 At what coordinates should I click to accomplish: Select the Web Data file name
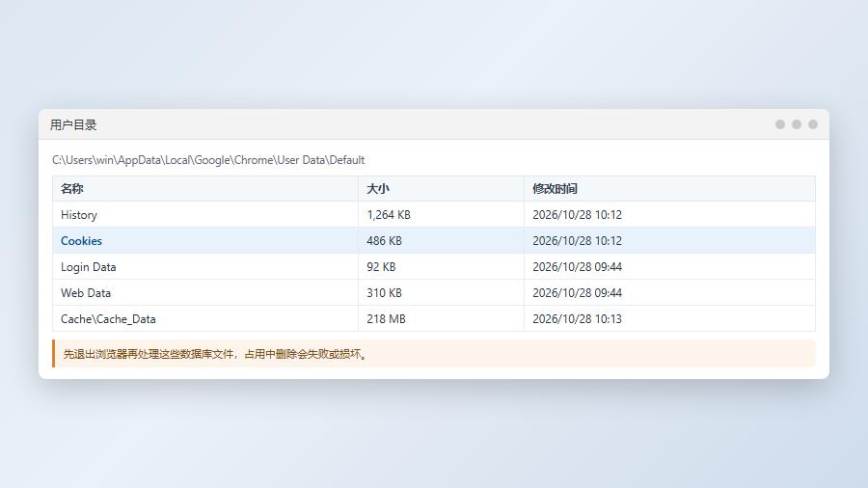click(86, 292)
